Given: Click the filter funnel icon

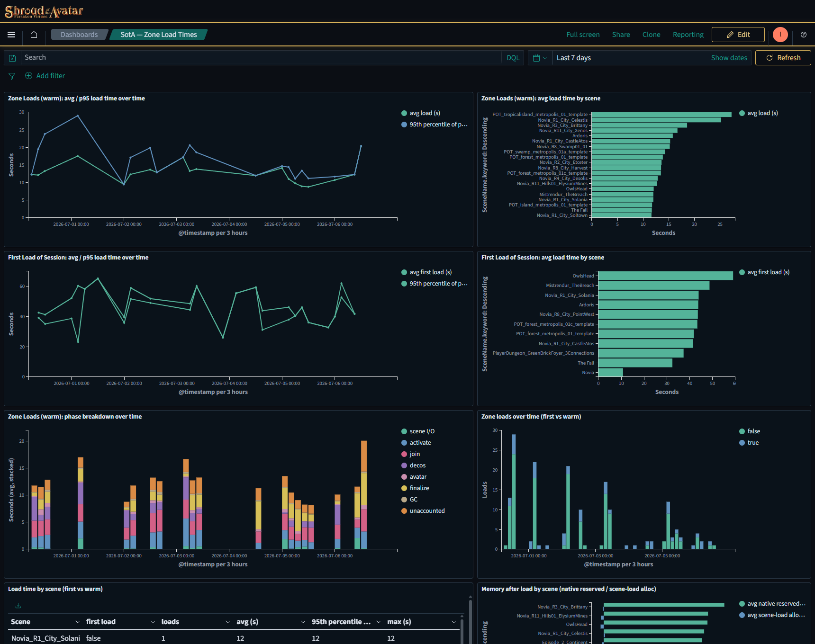Looking at the screenshot, I should pyautogui.click(x=12, y=76).
